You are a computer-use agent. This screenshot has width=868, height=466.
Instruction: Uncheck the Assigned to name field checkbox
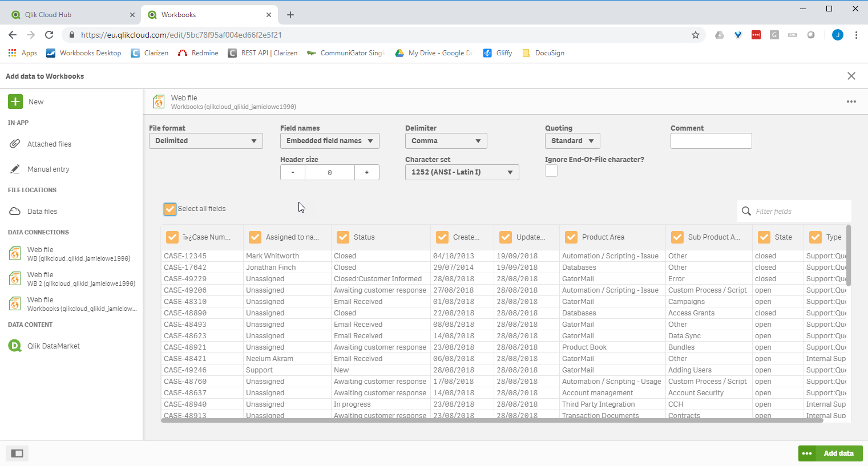255,237
